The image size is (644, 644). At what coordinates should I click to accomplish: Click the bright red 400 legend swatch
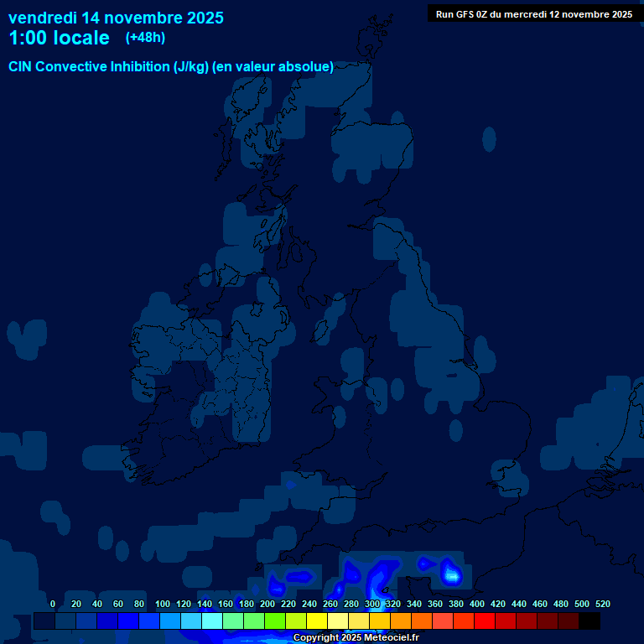coord(485,621)
